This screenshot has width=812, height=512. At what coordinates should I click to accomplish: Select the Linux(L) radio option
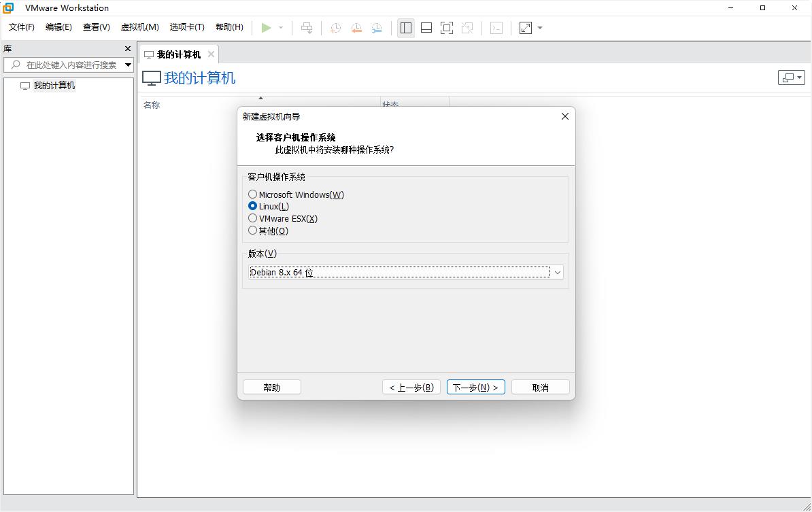click(268, 206)
